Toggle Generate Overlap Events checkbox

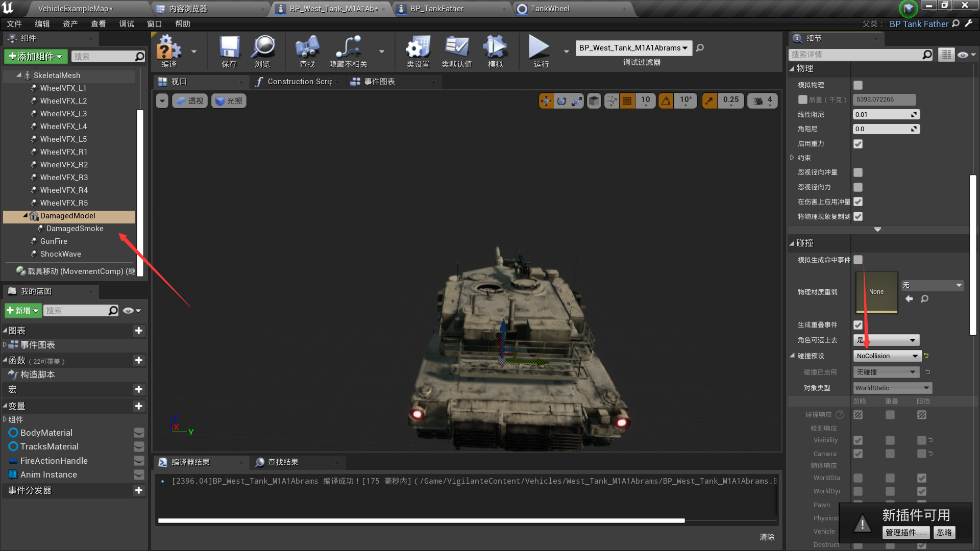click(858, 325)
